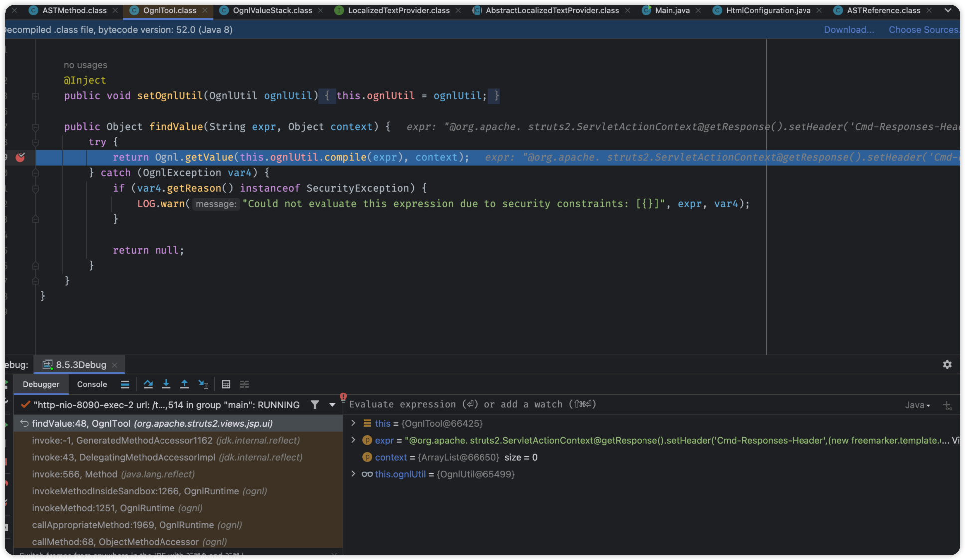Toggle the breakpoint on the return line
Image resolution: width=965 pixels, height=560 pixels.
tap(20, 157)
